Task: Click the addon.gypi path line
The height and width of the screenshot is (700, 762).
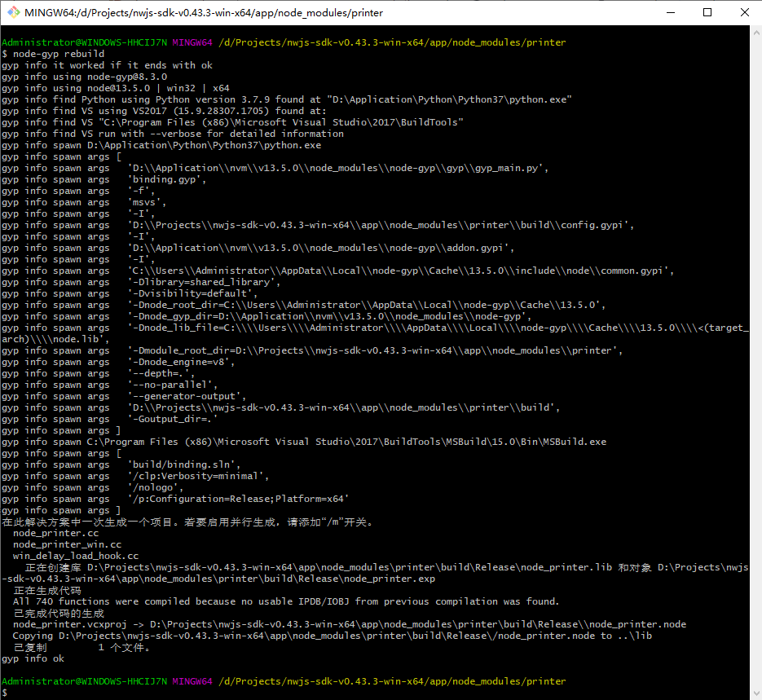Action: coord(258,248)
